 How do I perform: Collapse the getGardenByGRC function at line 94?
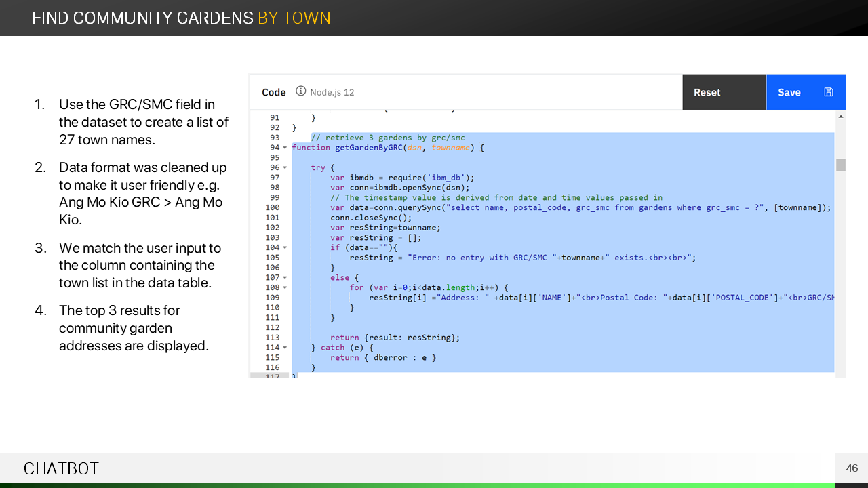pos(285,148)
